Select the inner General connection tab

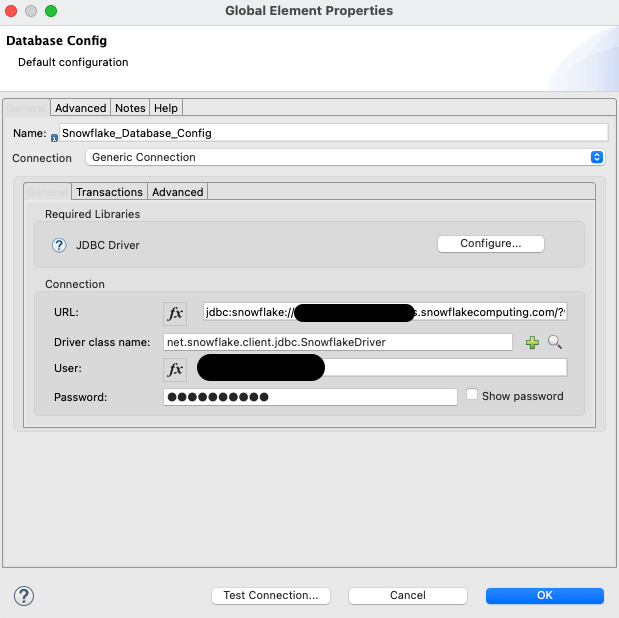coord(47,192)
